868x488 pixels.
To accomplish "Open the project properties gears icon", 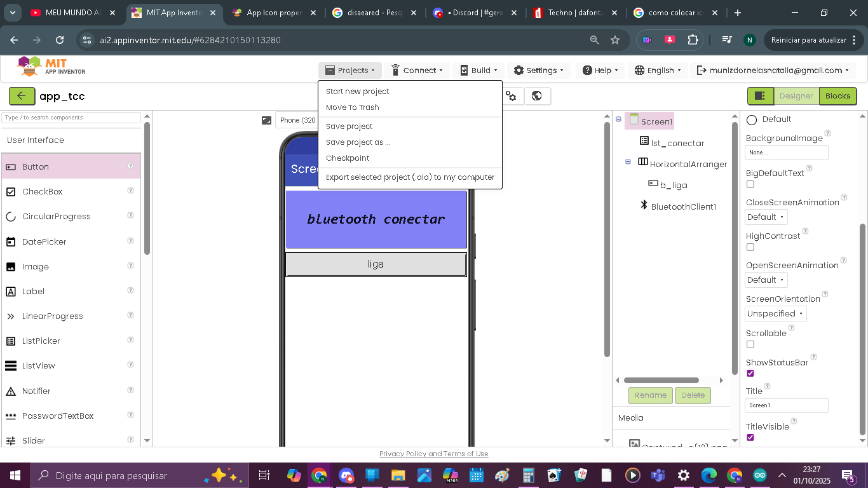I will [511, 96].
